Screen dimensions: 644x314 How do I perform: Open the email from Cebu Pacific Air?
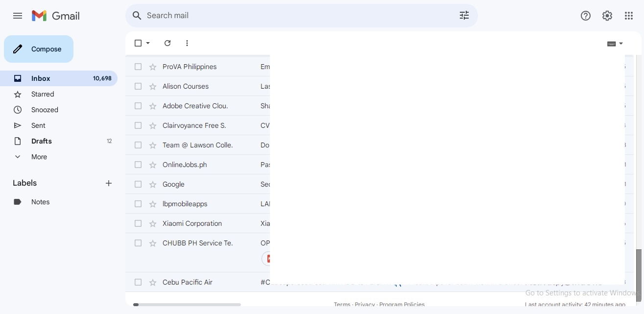point(380,282)
